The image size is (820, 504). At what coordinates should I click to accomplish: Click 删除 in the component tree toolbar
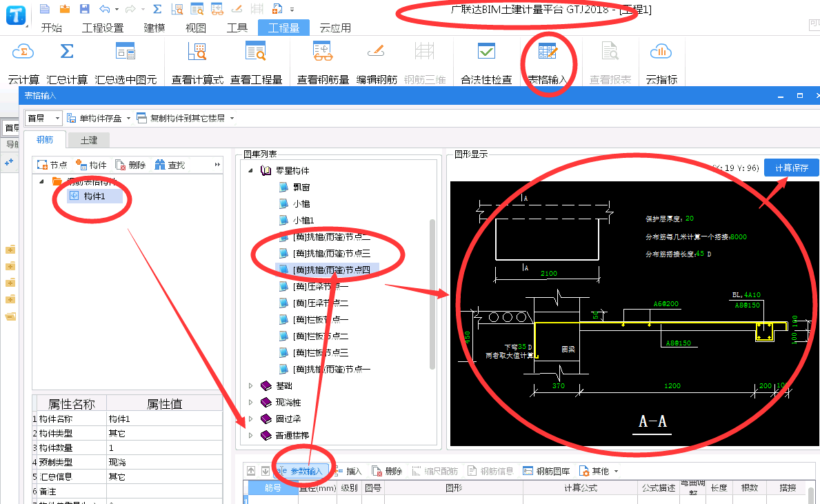click(x=130, y=165)
